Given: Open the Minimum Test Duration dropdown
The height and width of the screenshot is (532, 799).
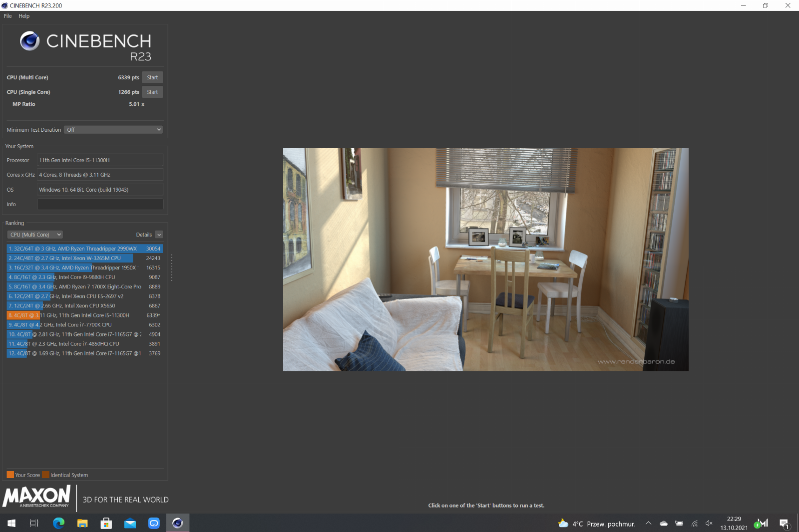Looking at the screenshot, I should (113, 130).
